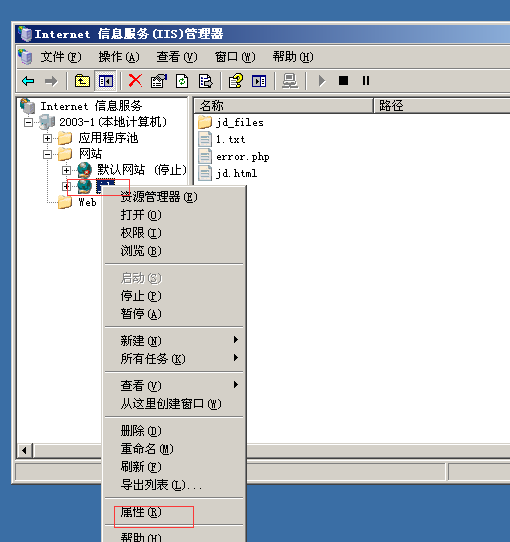The width and height of the screenshot is (510, 542).
Task: Click the error.php file icon
Action: 205,156
